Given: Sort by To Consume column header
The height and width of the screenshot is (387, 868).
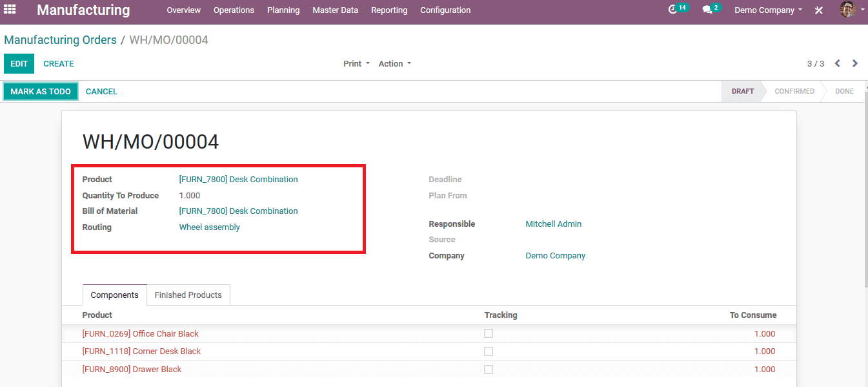Looking at the screenshot, I should (753, 315).
